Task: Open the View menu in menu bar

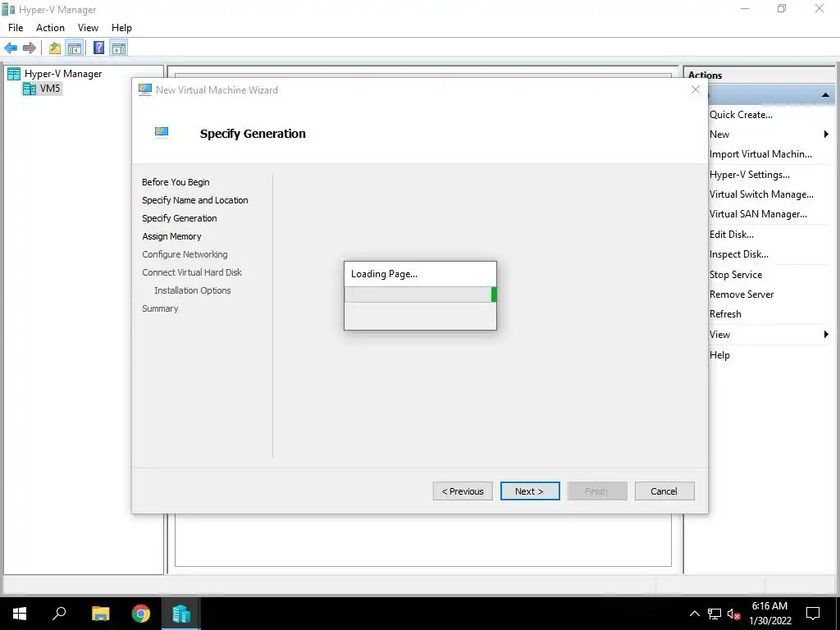Action: pos(88,28)
